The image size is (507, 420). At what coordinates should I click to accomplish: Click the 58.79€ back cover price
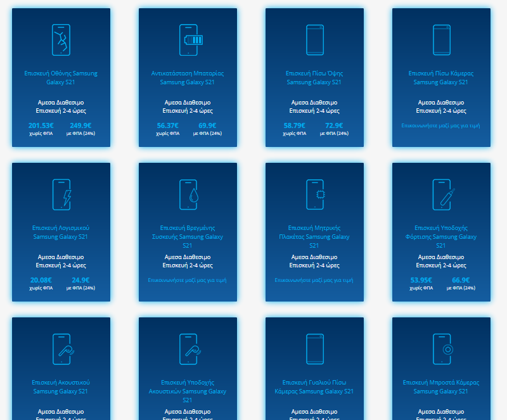(x=295, y=125)
